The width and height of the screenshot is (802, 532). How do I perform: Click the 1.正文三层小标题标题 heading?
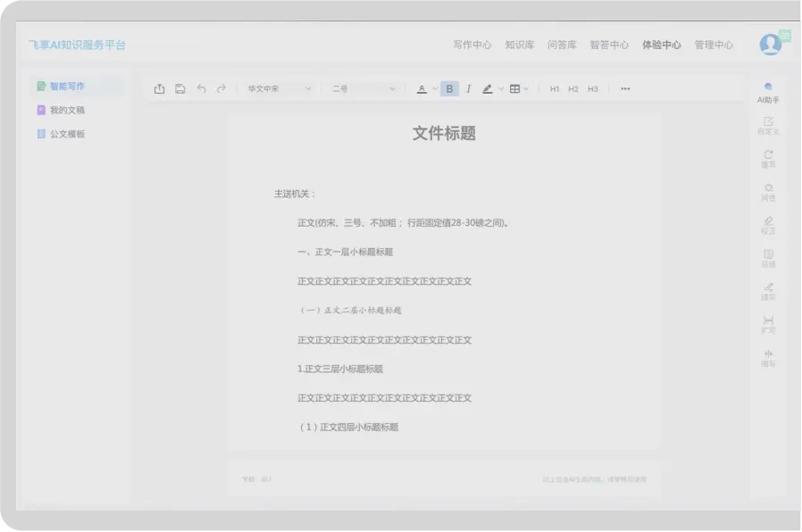(x=340, y=369)
